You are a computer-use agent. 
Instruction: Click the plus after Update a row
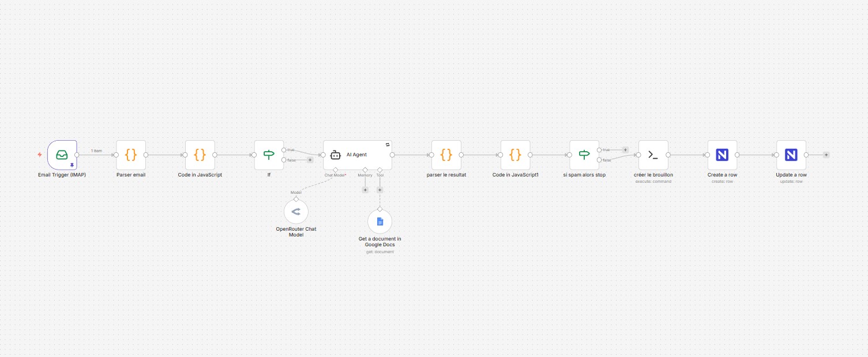point(826,155)
